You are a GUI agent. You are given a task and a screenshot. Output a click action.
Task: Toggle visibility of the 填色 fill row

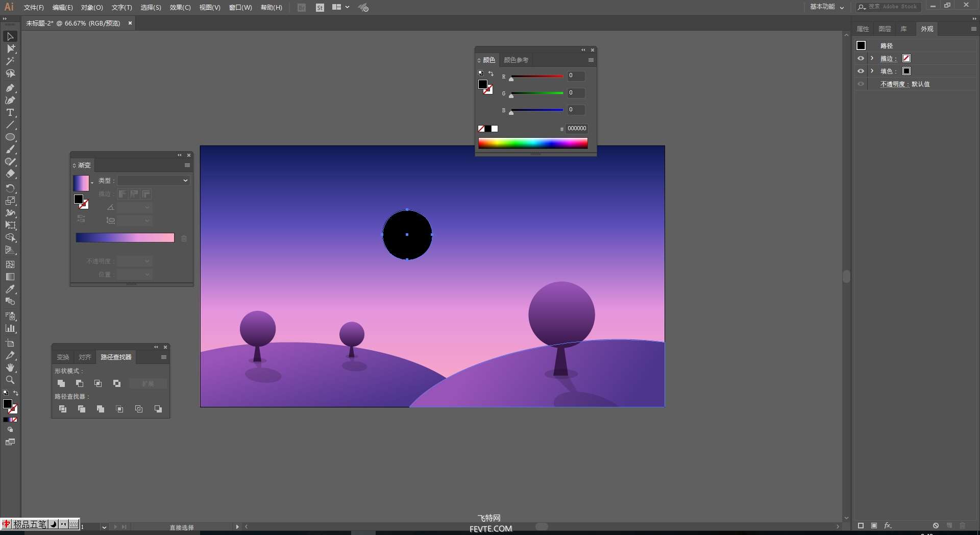(x=861, y=71)
